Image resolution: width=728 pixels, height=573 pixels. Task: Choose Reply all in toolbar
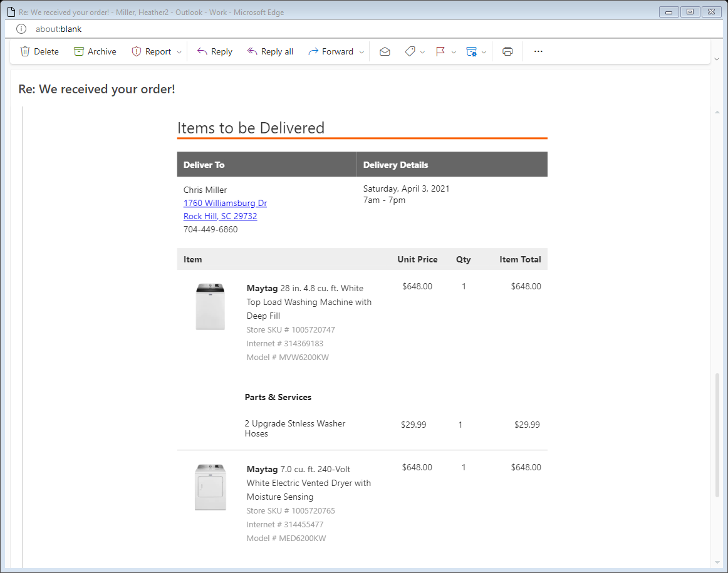(x=270, y=51)
